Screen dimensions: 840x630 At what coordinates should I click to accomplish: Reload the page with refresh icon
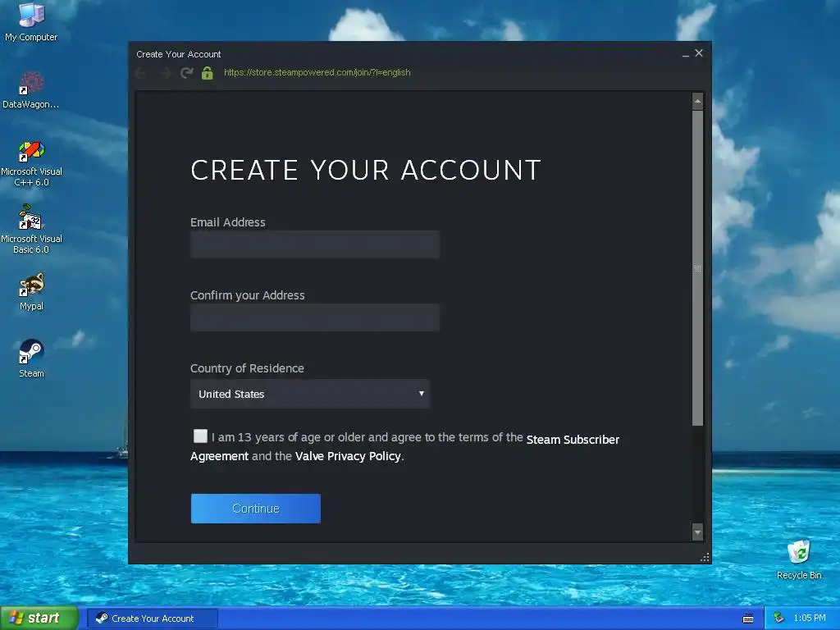(x=186, y=73)
